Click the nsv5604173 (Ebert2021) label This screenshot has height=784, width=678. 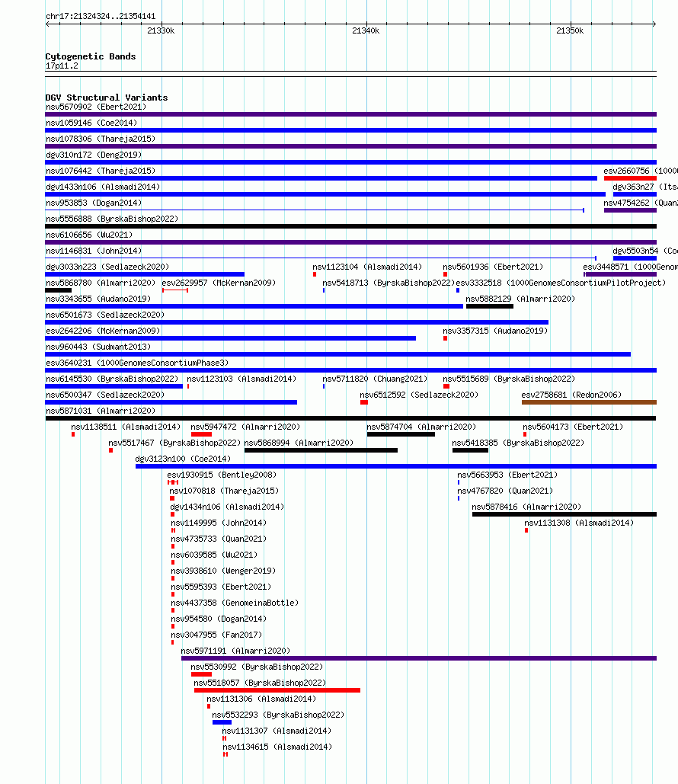tap(573, 427)
